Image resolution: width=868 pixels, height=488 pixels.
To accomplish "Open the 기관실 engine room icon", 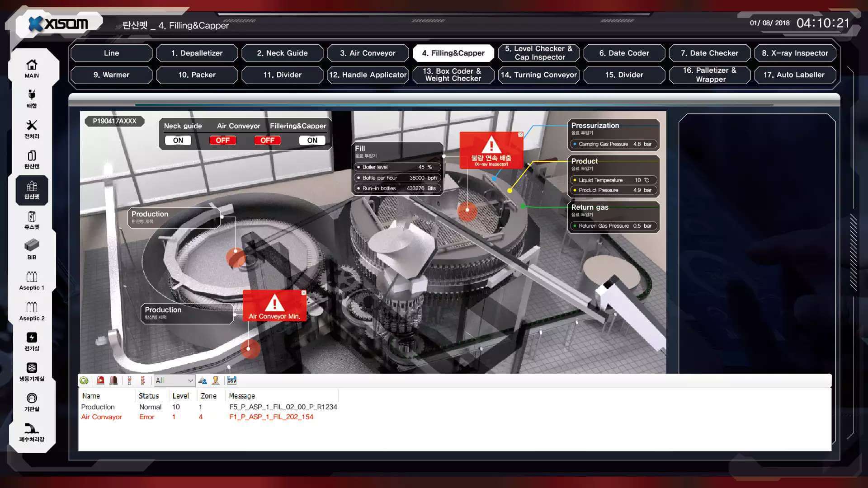I will pos(32,402).
